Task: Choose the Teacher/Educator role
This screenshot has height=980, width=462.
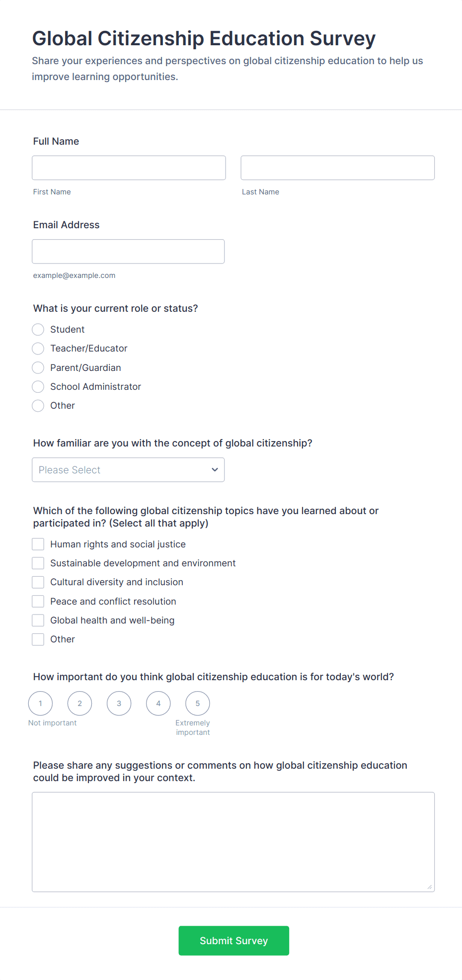Action: [38, 349]
